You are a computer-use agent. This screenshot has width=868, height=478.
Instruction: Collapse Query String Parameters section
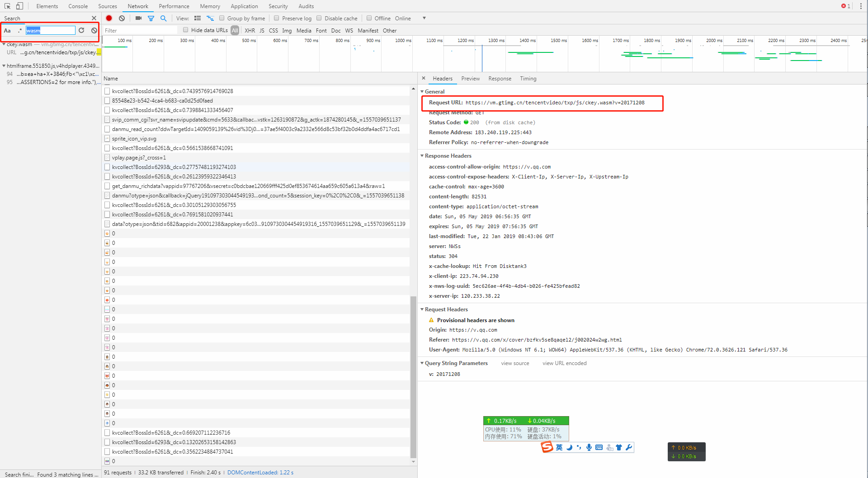coord(422,363)
